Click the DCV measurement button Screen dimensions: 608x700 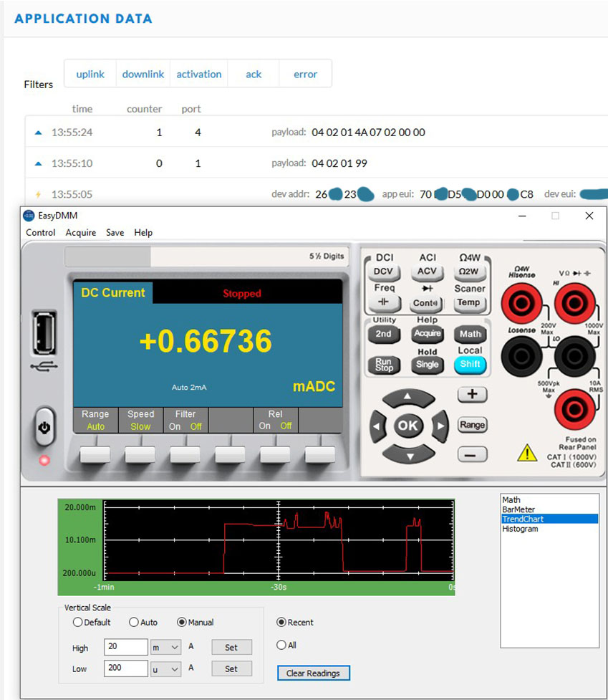coord(385,272)
